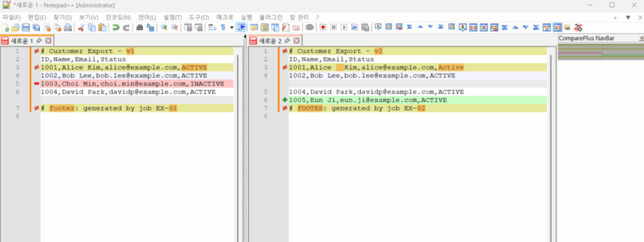Pin the 새로운 1 tab

point(39,41)
